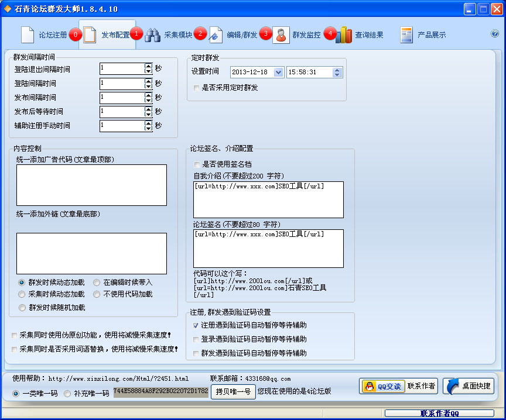The width and height of the screenshot is (506, 420).
Task: Select the 不使用代码加载 radio button
Action: pyautogui.click(x=96, y=294)
